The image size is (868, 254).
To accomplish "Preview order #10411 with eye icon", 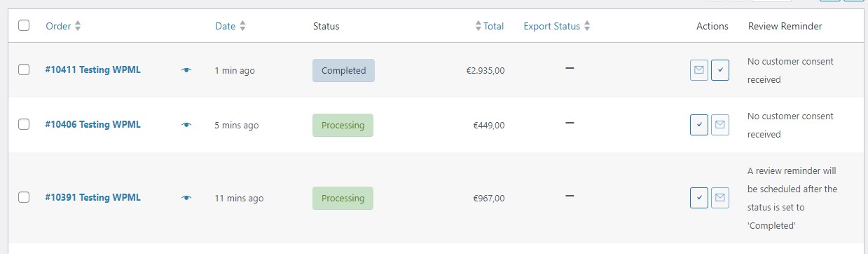I will 186,70.
